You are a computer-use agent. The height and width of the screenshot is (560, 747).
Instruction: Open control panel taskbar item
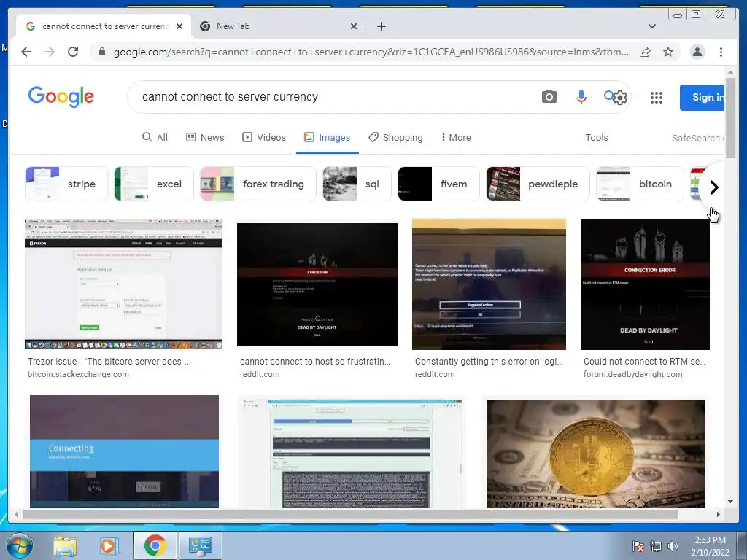point(200,545)
